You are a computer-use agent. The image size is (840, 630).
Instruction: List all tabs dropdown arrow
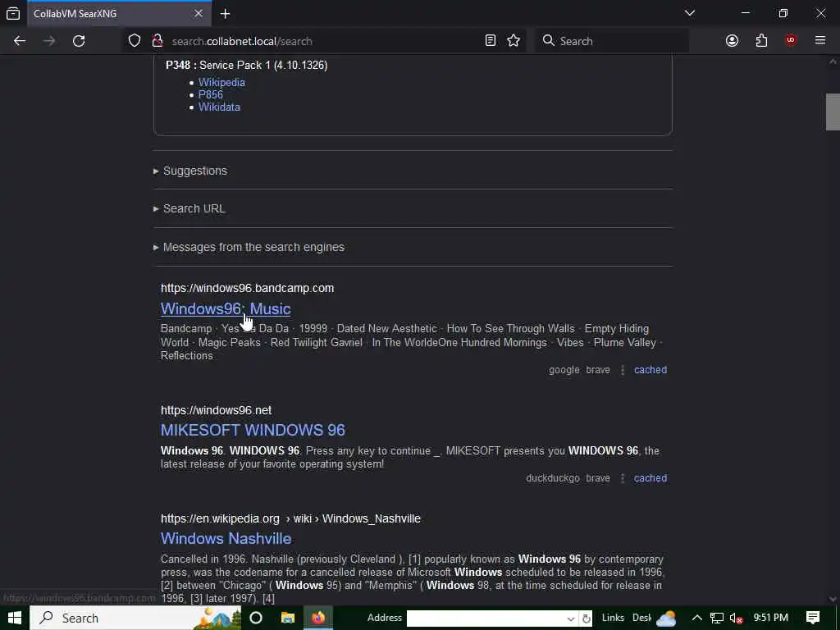689,13
